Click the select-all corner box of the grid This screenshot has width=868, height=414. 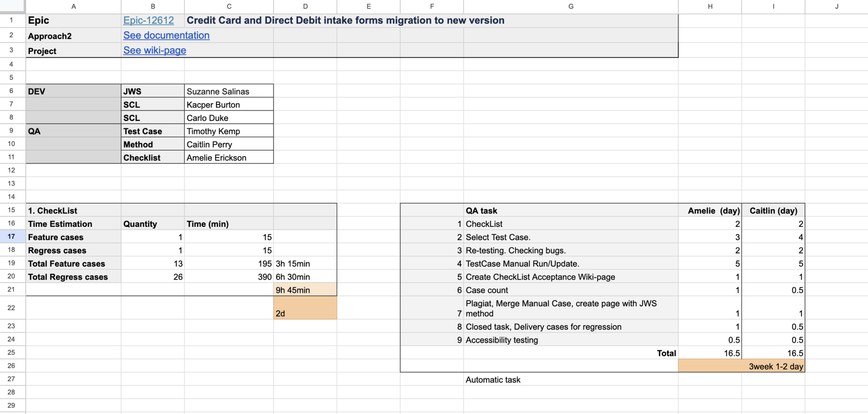(x=12, y=6)
